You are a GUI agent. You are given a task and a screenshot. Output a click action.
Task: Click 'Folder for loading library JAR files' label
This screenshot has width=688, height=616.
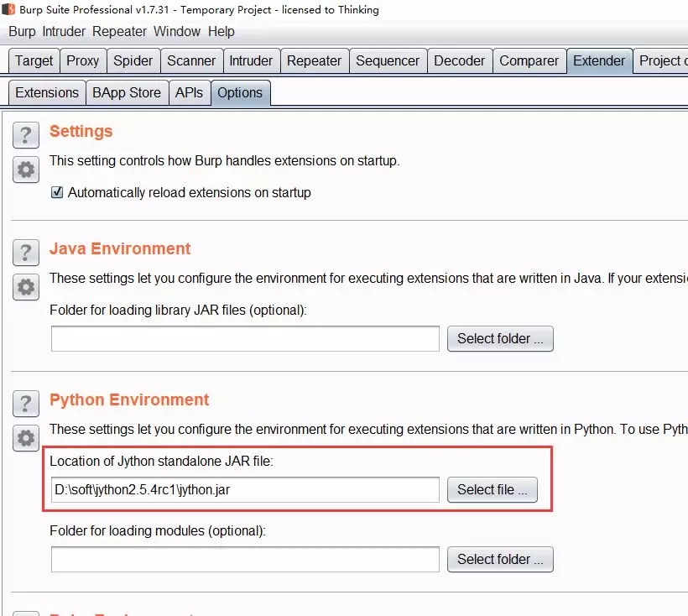click(178, 311)
